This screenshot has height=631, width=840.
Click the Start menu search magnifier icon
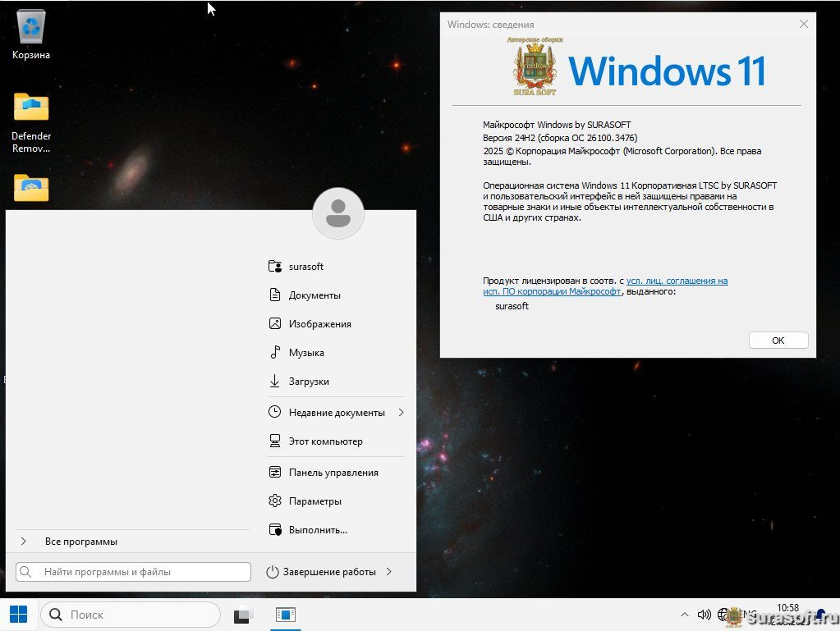[x=25, y=572]
